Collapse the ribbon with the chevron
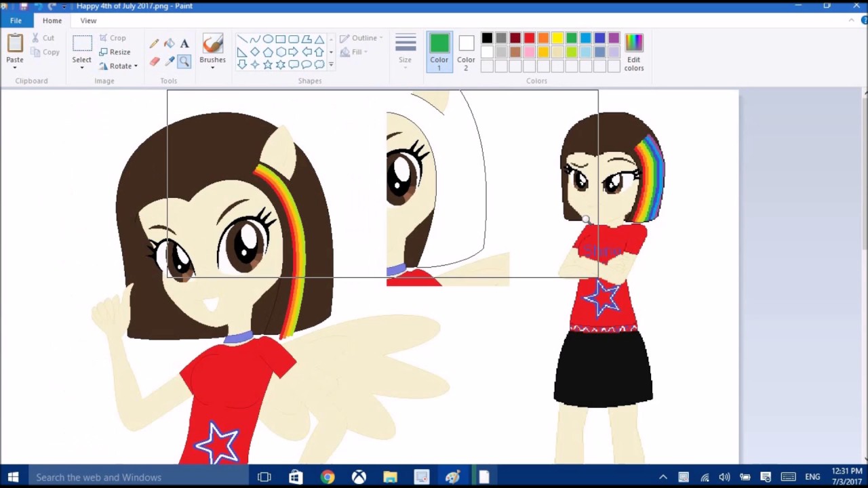The height and width of the screenshot is (488, 868). pos(852,20)
